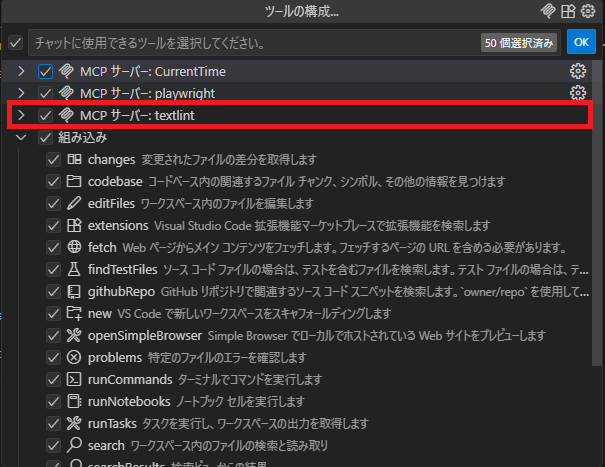Screen dimensions: 605x467
Task: Click the blue OK button
Action: click(x=581, y=42)
